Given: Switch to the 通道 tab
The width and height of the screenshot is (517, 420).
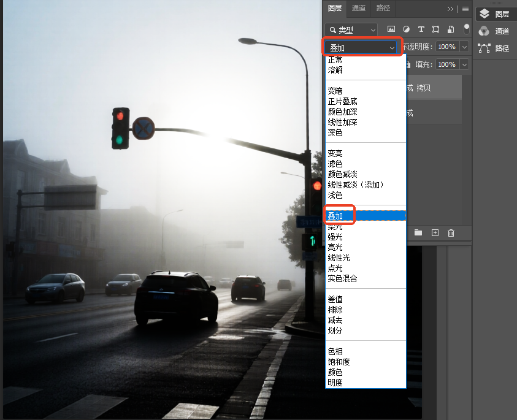Looking at the screenshot, I should (358, 8).
